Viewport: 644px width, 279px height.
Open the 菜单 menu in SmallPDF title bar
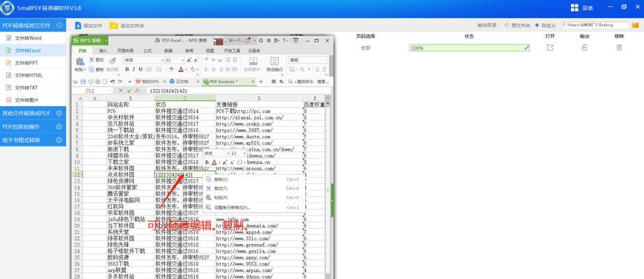pos(582,8)
